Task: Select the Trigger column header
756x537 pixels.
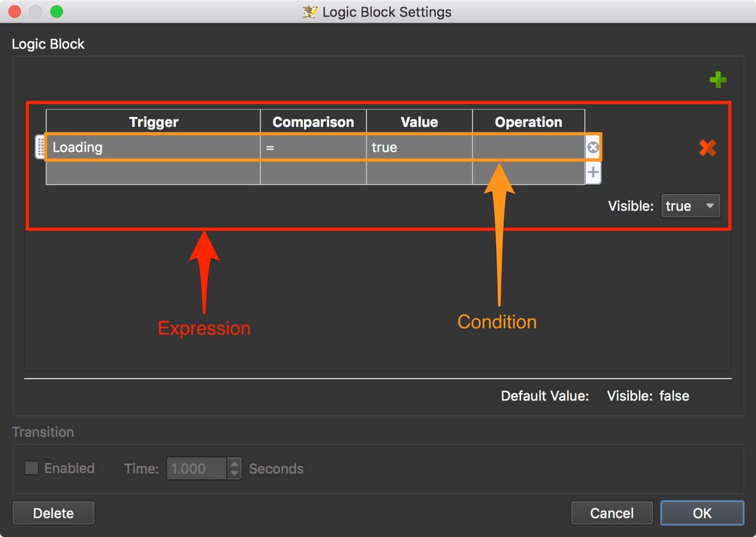Action: coord(154,122)
